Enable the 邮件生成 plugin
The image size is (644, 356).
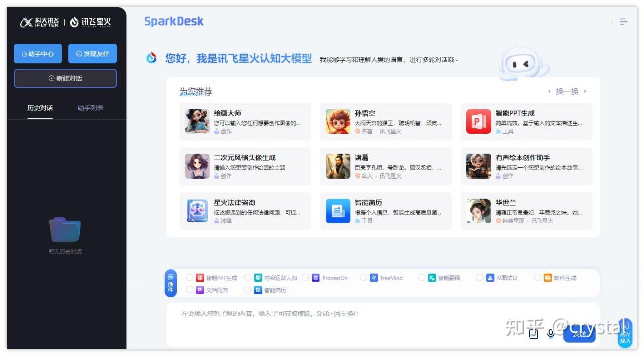537,278
